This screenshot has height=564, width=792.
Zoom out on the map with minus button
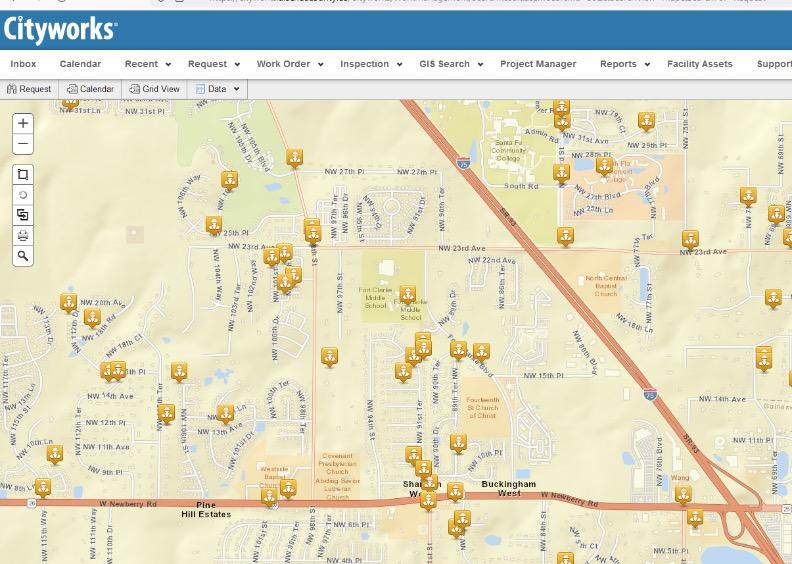[x=23, y=144]
